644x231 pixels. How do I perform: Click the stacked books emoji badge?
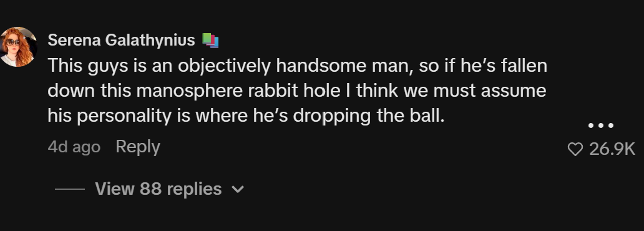[x=210, y=41]
